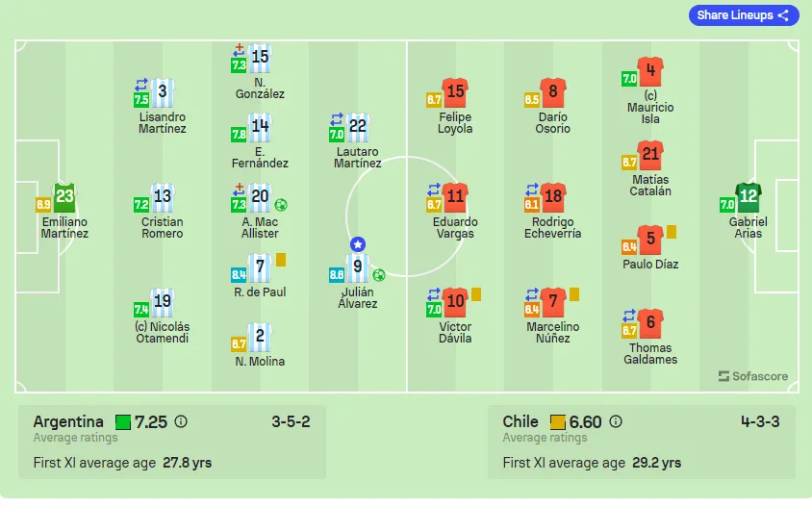Click the goal icon beside A. Mac Allister

[281, 205]
